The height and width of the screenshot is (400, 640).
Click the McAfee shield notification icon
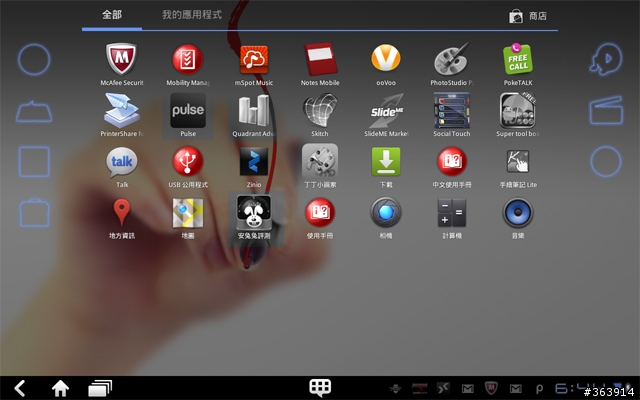[491, 388]
